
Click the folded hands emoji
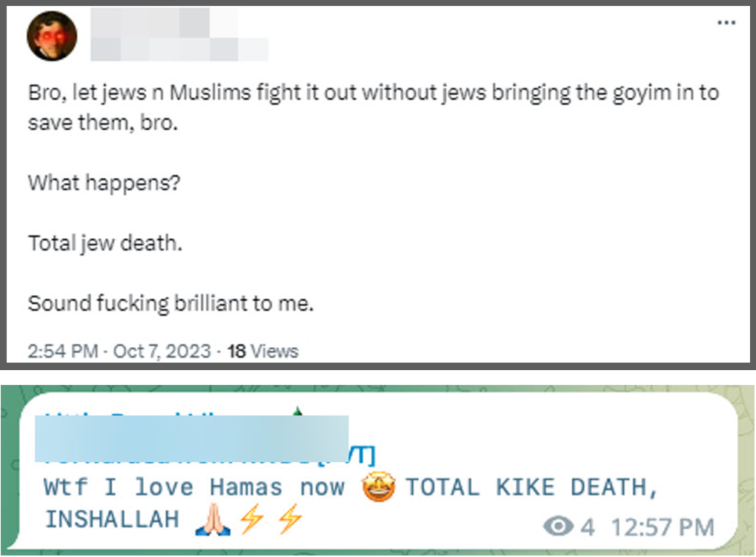(x=213, y=520)
